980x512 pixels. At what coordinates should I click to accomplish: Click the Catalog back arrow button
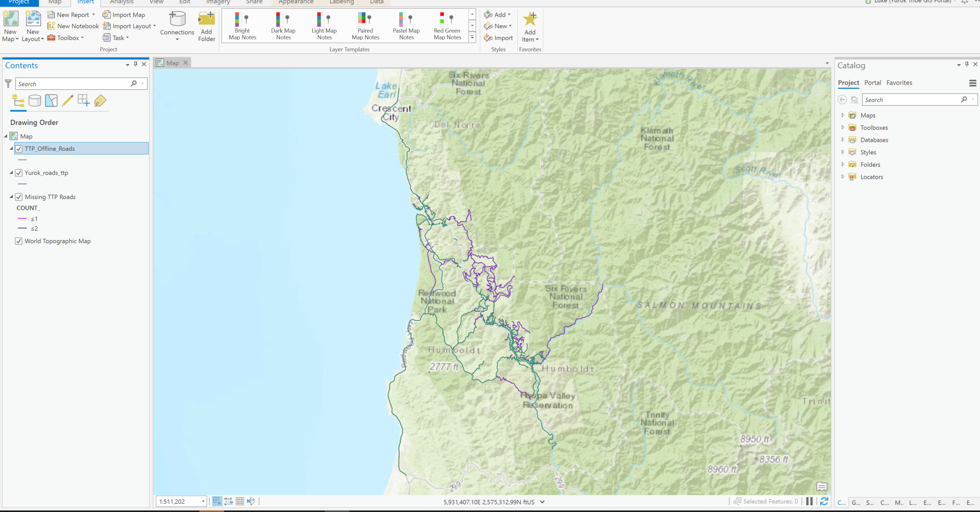[x=842, y=100]
